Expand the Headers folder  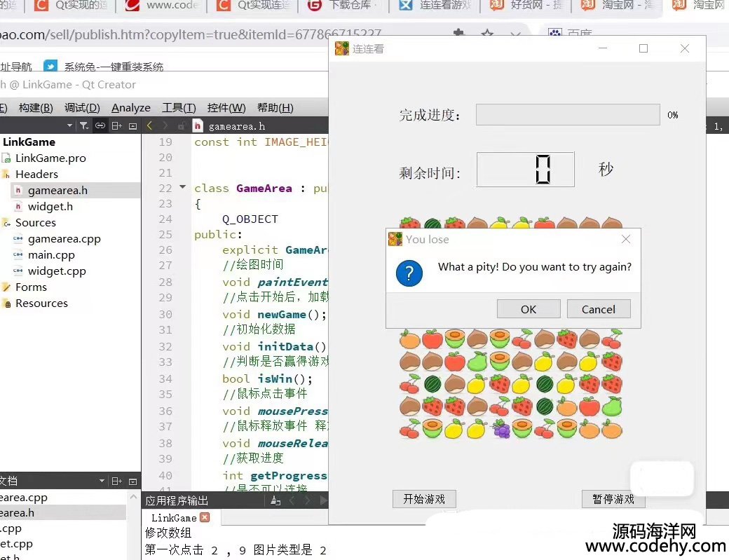point(36,175)
